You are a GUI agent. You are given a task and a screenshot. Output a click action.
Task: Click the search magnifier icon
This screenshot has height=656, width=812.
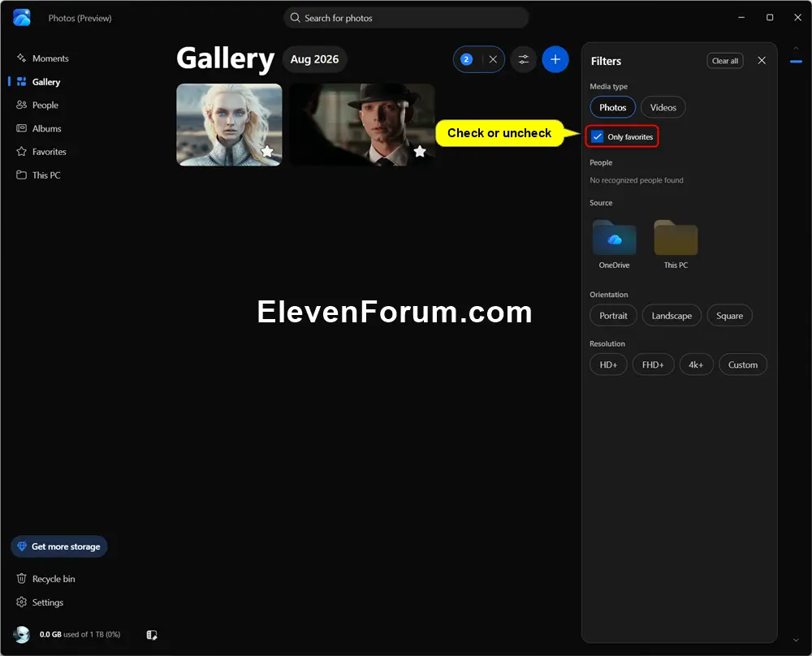(296, 18)
